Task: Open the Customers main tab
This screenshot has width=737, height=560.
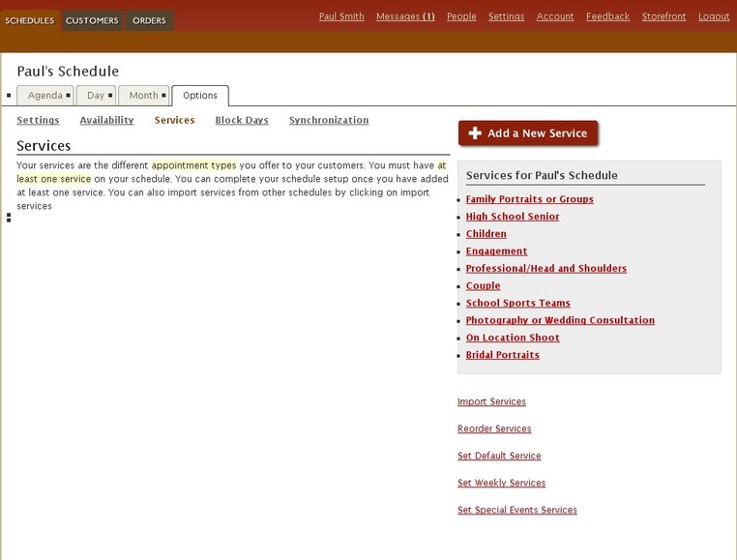Action: coord(92,20)
